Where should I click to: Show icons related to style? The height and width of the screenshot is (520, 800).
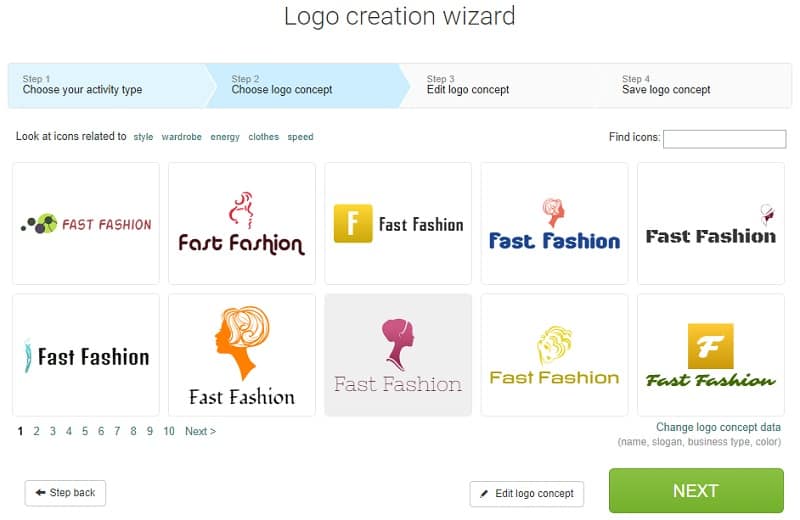click(x=143, y=137)
